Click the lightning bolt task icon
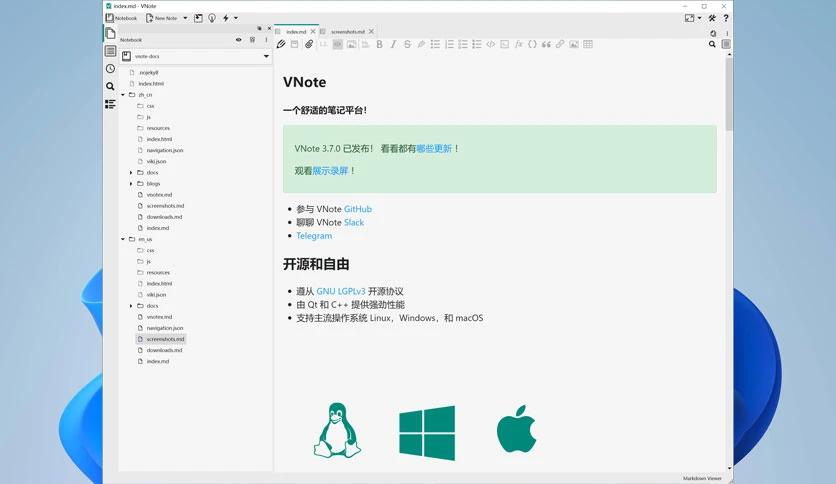The image size is (836, 484). (x=226, y=18)
